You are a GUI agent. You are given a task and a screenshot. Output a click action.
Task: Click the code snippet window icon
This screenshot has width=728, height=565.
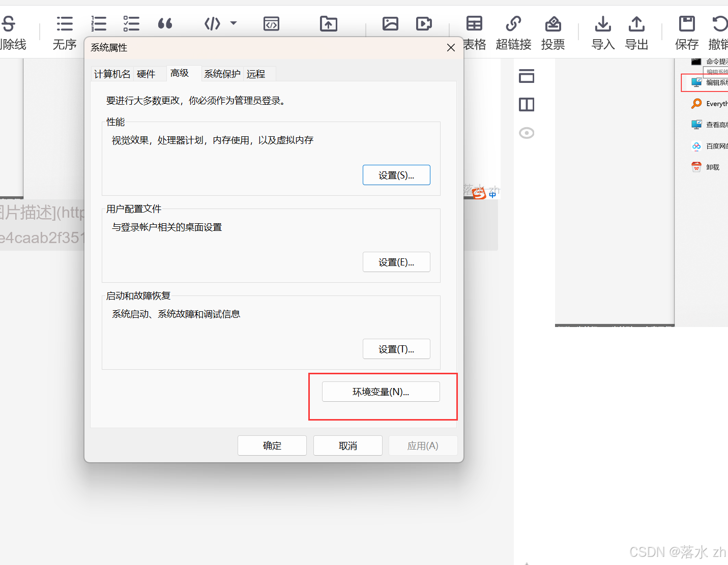271,23
